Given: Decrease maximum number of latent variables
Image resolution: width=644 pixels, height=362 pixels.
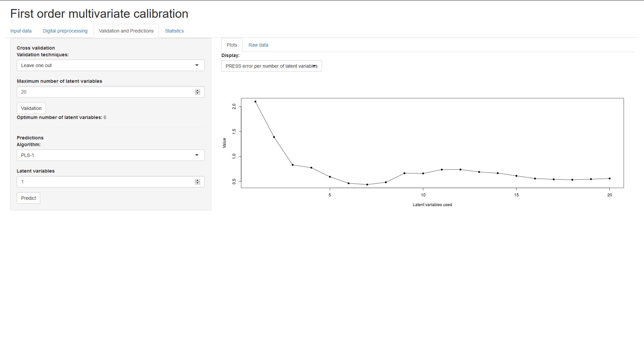Looking at the screenshot, I should click(198, 94).
